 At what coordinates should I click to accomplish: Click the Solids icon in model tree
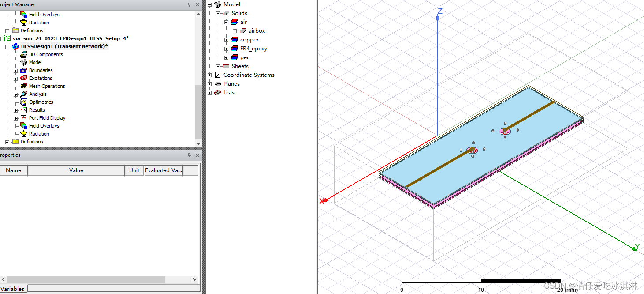pyautogui.click(x=226, y=13)
